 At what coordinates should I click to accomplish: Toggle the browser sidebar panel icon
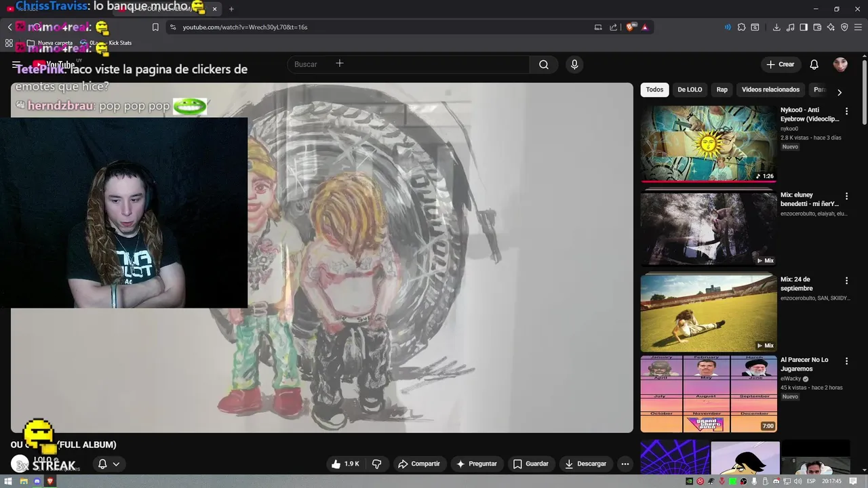click(x=804, y=27)
